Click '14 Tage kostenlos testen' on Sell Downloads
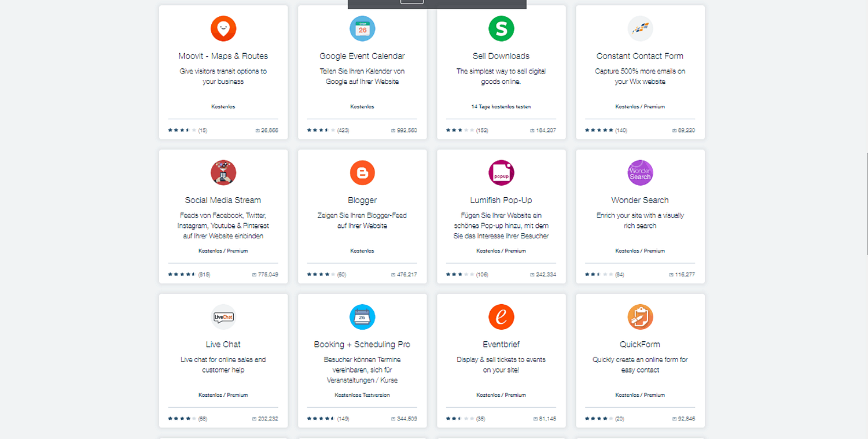868x439 pixels. click(x=501, y=107)
